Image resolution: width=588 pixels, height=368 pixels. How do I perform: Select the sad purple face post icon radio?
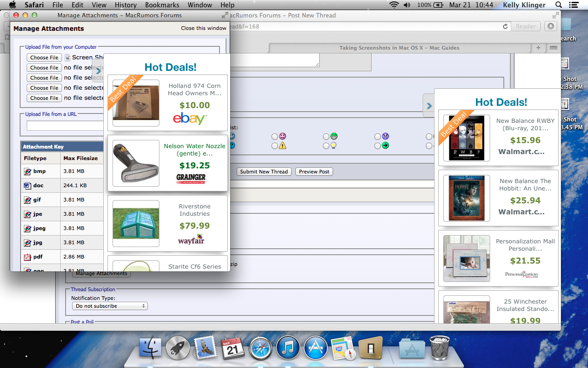pyautogui.click(x=378, y=137)
